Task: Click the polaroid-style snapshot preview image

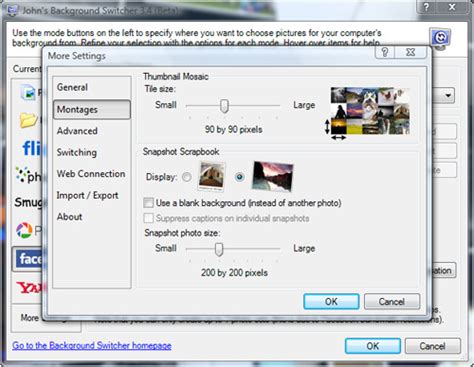Action: [211, 176]
